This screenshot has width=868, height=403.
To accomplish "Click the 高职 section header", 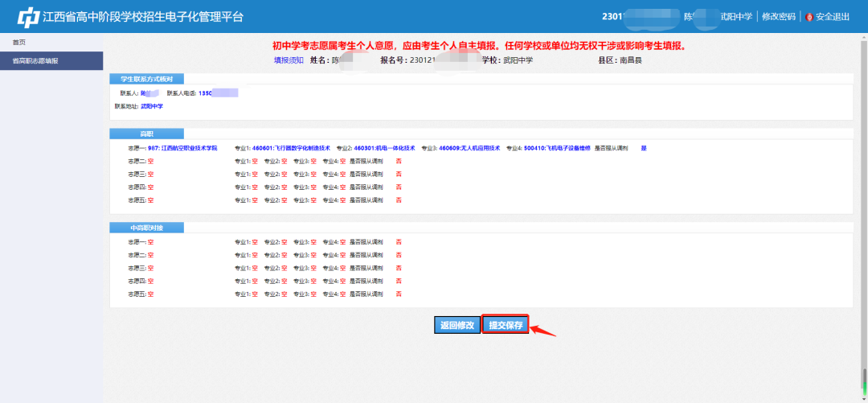I will [x=146, y=134].
